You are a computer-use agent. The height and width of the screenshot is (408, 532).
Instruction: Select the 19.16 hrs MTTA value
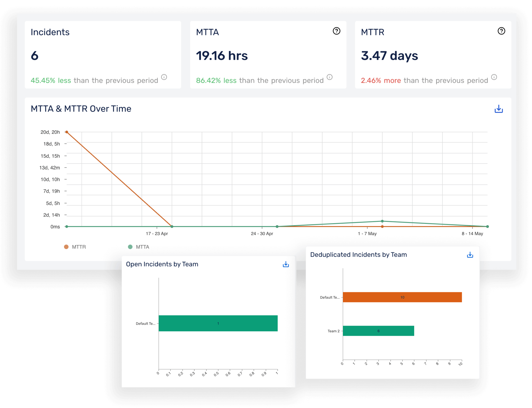pyautogui.click(x=222, y=56)
